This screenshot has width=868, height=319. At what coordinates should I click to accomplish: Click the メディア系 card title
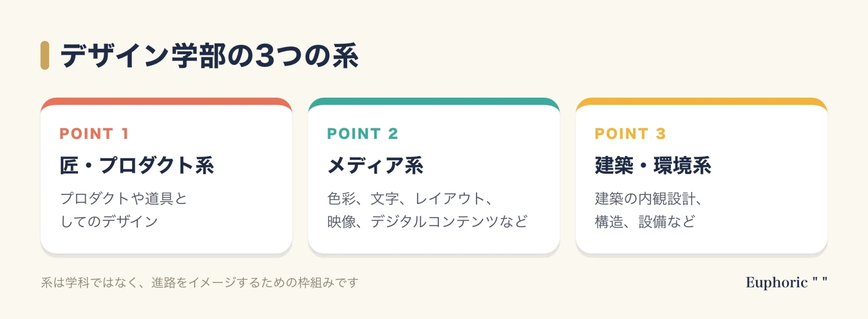pos(375,165)
